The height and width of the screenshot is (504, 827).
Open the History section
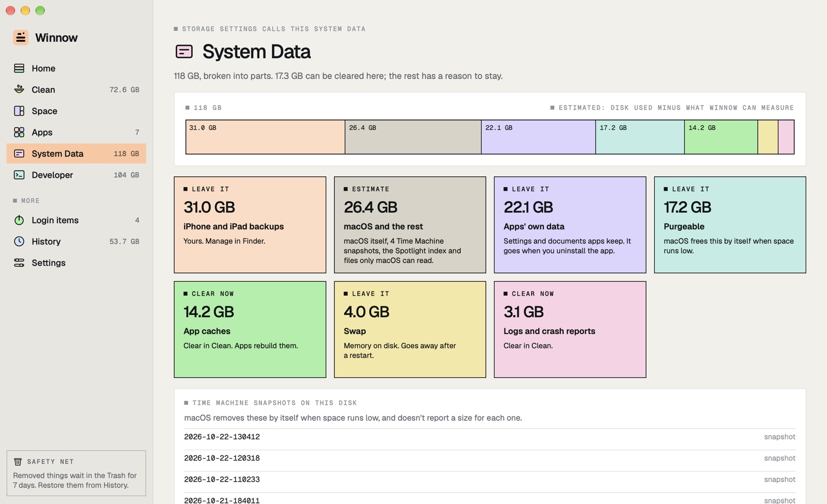tap(76, 241)
